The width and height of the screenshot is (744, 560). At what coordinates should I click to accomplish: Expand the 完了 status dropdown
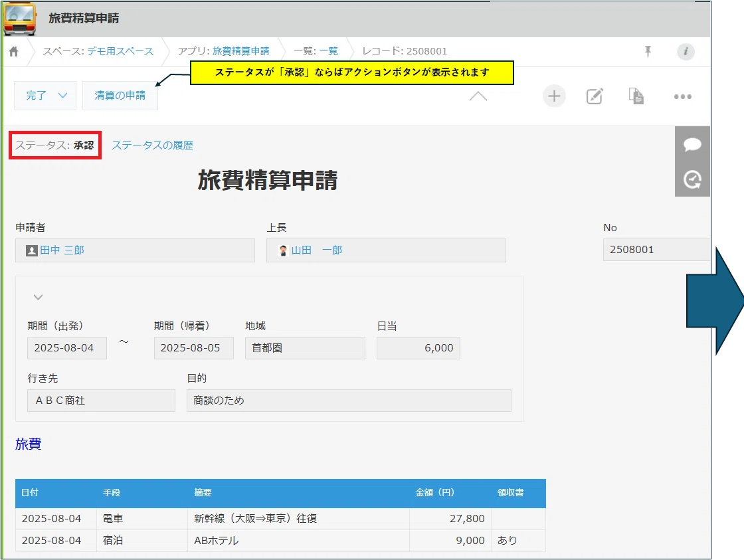45,96
